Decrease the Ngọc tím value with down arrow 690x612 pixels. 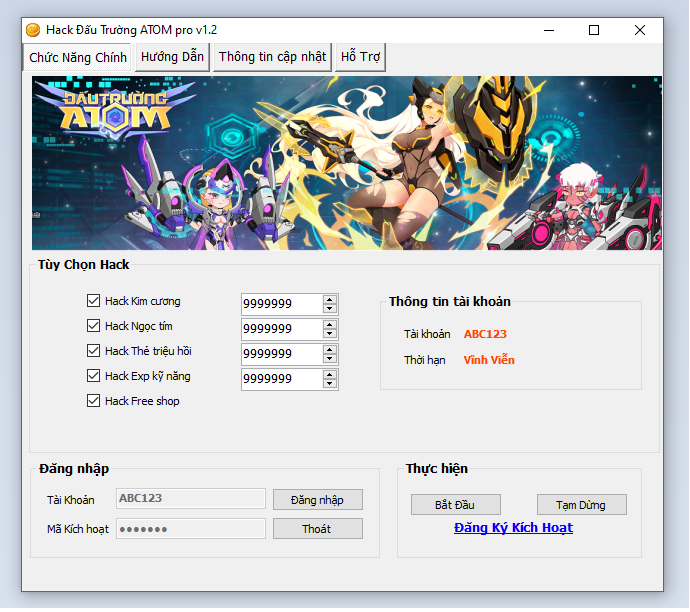pyautogui.click(x=330, y=333)
